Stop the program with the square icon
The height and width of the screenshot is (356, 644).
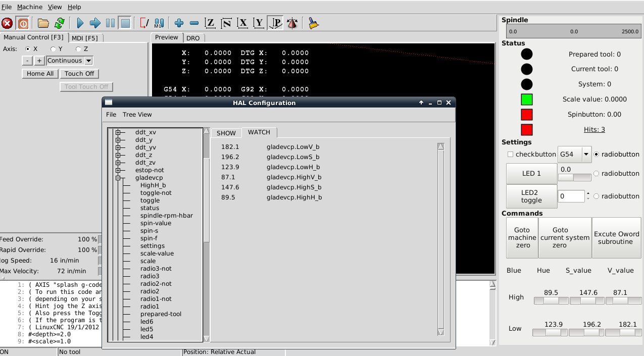point(125,23)
